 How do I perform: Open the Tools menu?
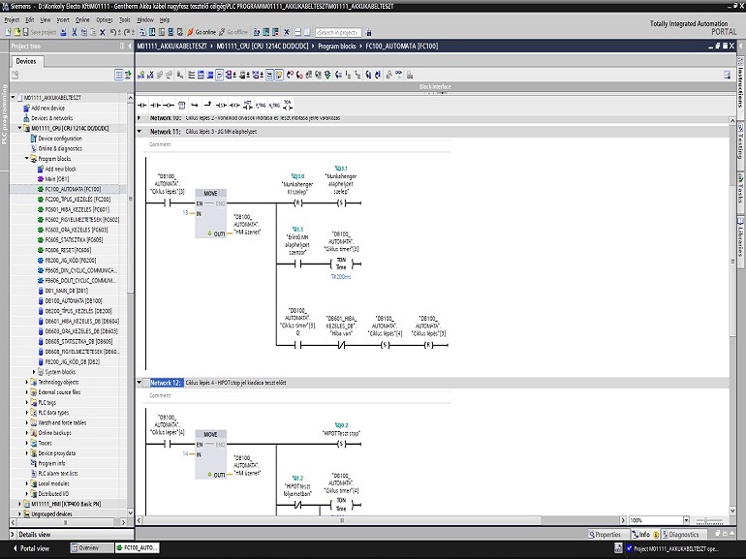(x=125, y=19)
